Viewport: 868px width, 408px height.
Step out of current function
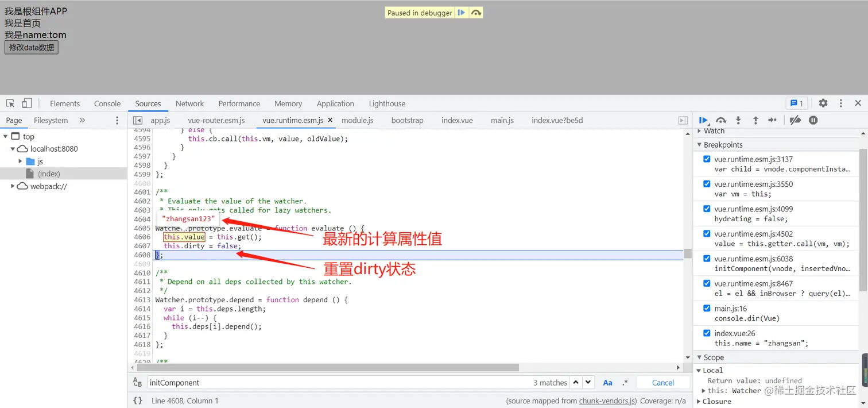755,120
